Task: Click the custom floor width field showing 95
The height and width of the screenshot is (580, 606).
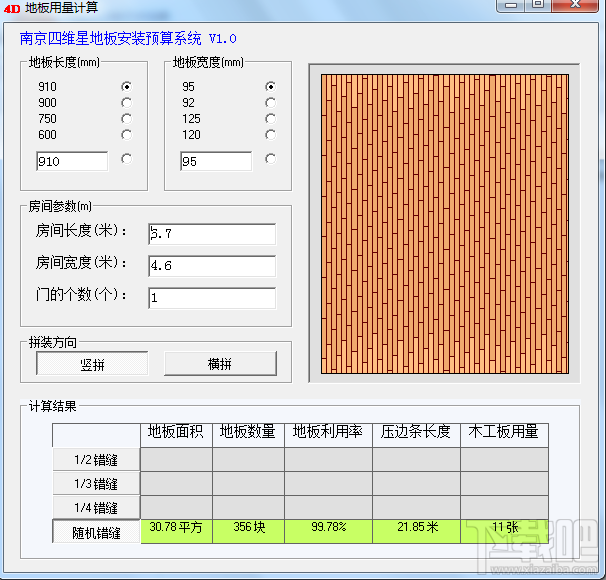Action: pos(216,161)
